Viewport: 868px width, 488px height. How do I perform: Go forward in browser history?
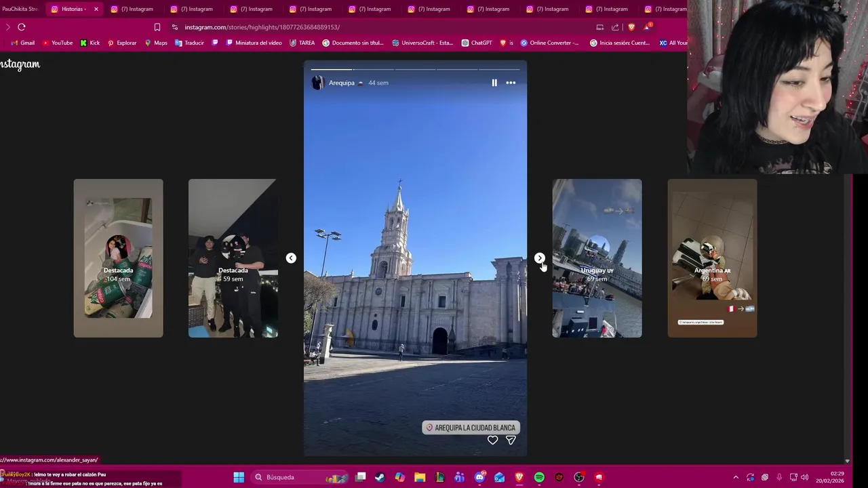tap(7, 27)
